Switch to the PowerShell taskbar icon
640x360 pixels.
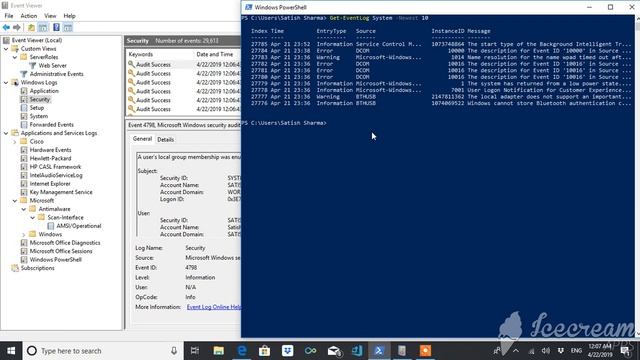[379, 351]
